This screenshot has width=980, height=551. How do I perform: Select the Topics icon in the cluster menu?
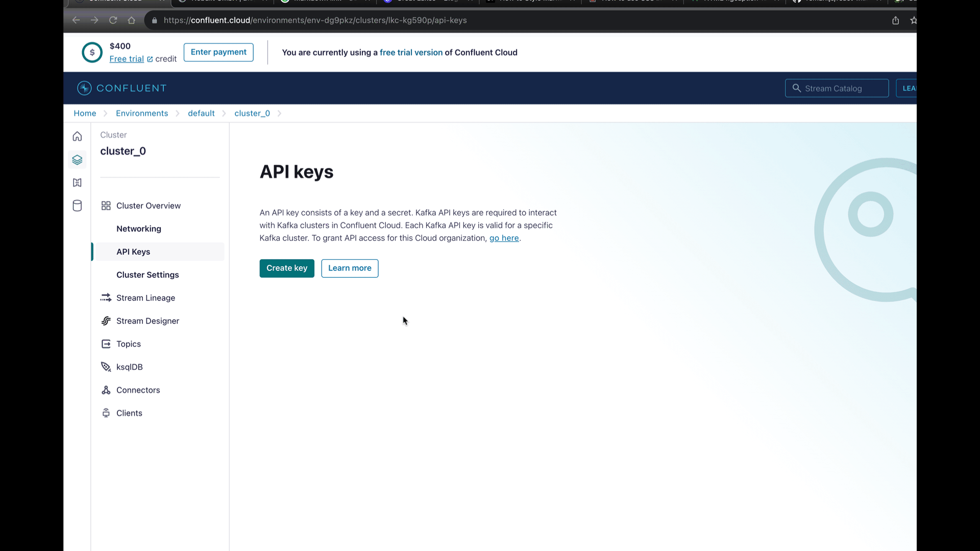pos(106,344)
